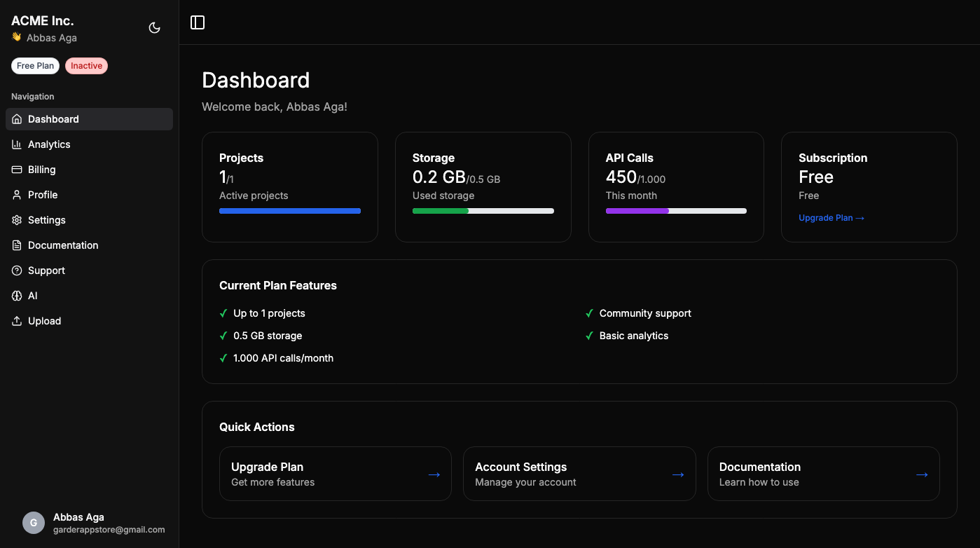Click the Settings gear in navigation
Screen dimensions: 980x548
click(17, 220)
